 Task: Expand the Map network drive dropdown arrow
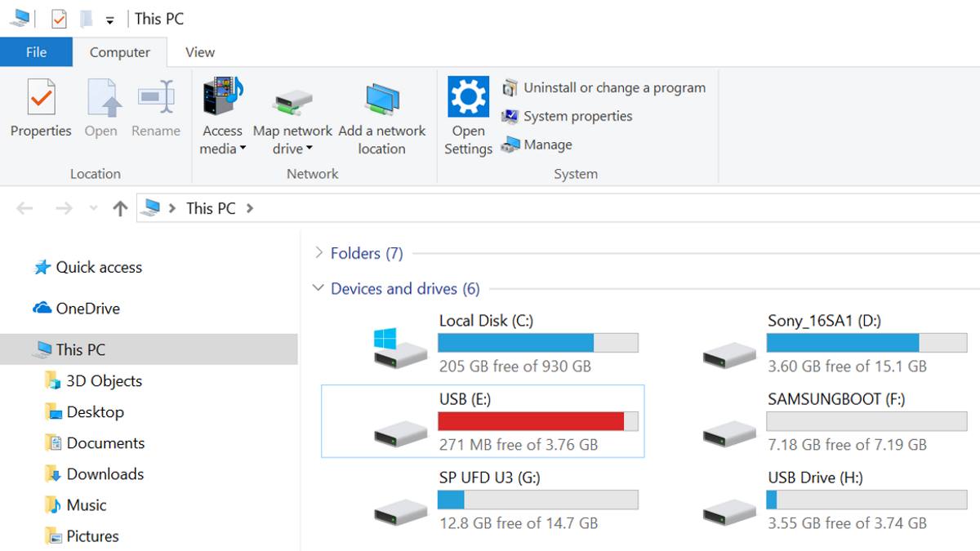[311, 149]
